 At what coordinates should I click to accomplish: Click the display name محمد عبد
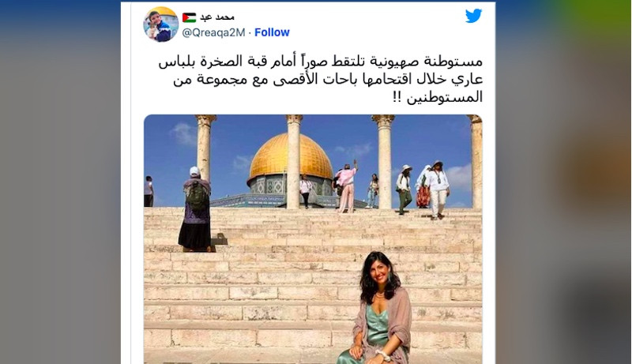click(x=217, y=17)
